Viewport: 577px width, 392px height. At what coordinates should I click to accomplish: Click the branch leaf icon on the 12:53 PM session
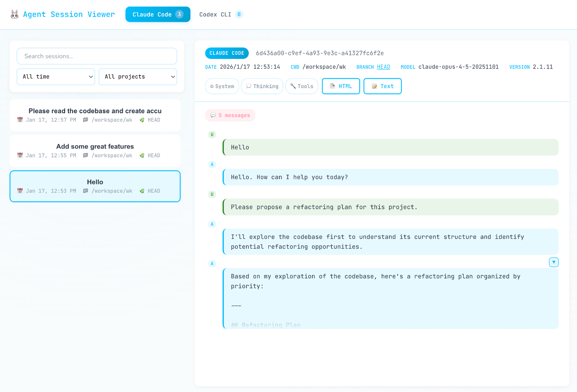(142, 191)
